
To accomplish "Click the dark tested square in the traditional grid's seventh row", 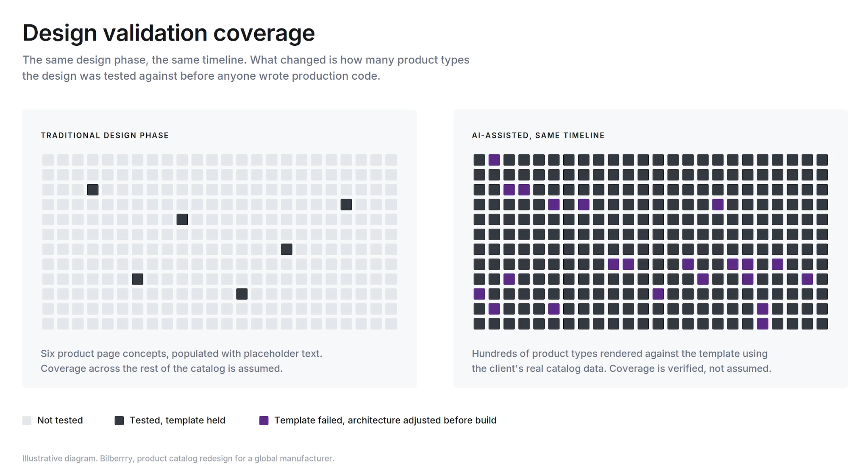I will 287,249.
